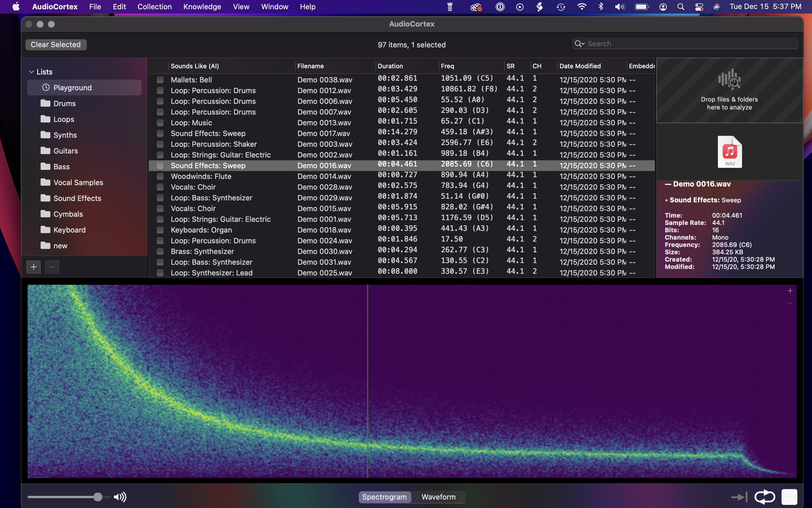Click the Clear Selected button
This screenshot has width=812, height=508.
(56, 45)
